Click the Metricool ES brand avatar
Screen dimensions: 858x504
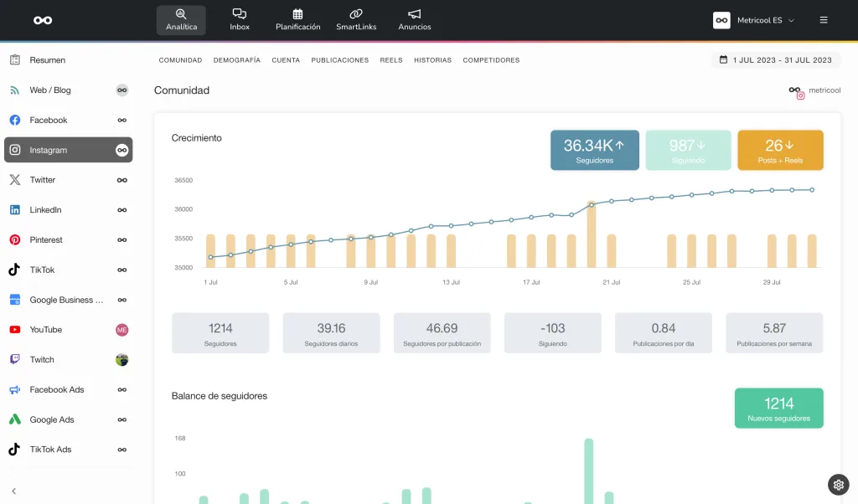(721, 20)
